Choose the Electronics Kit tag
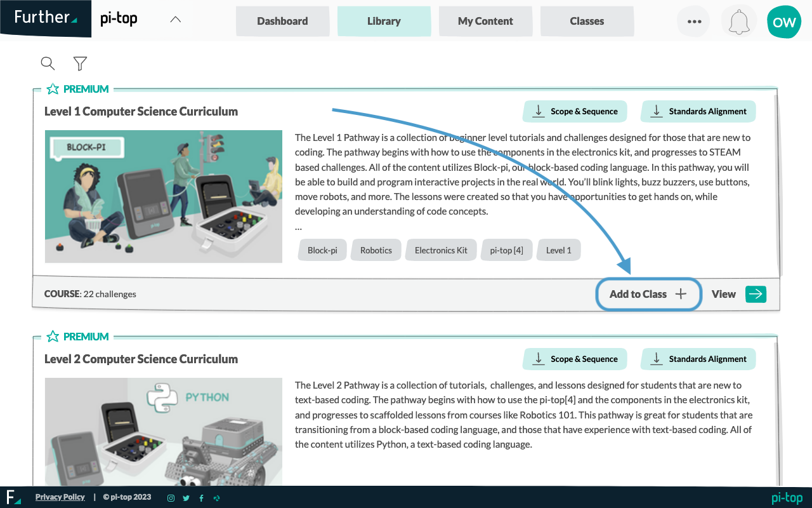The width and height of the screenshot is (812, 508). coord(441,250)
